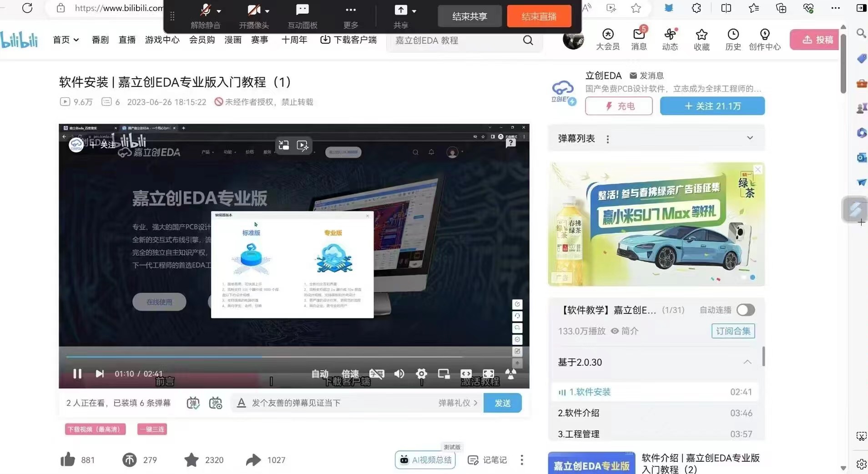Like the video with thumbs-up icon
The width and height of the screenshot is (868, 474).
pyautogui.click(x=68, y=460)
